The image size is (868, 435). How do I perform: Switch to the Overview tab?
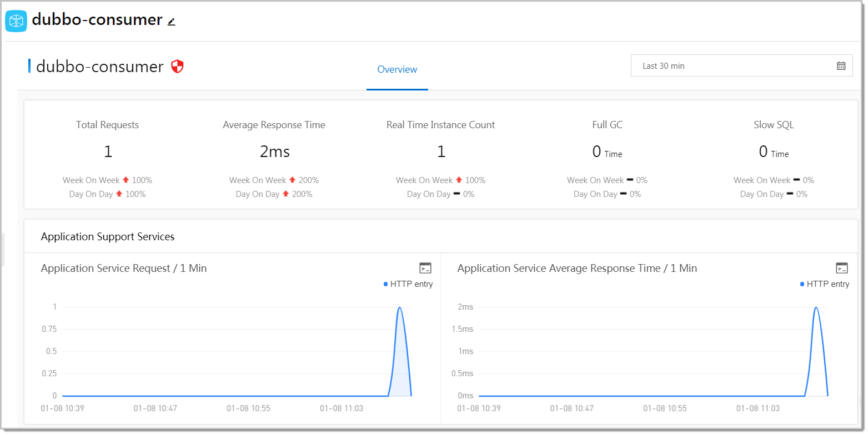coord(397,69)
